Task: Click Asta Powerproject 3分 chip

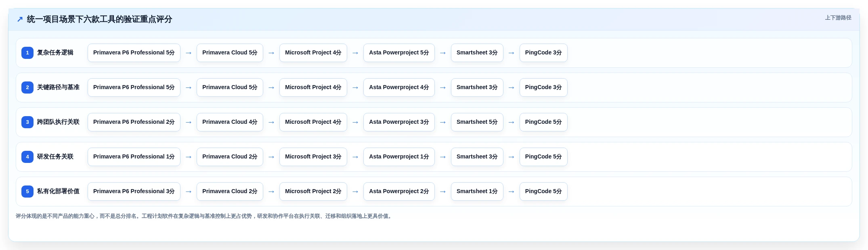Action: [x=399, y=122]
